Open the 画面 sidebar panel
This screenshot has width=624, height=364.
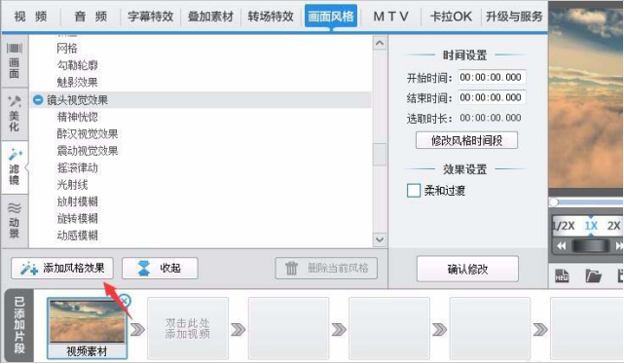point(15,61)
